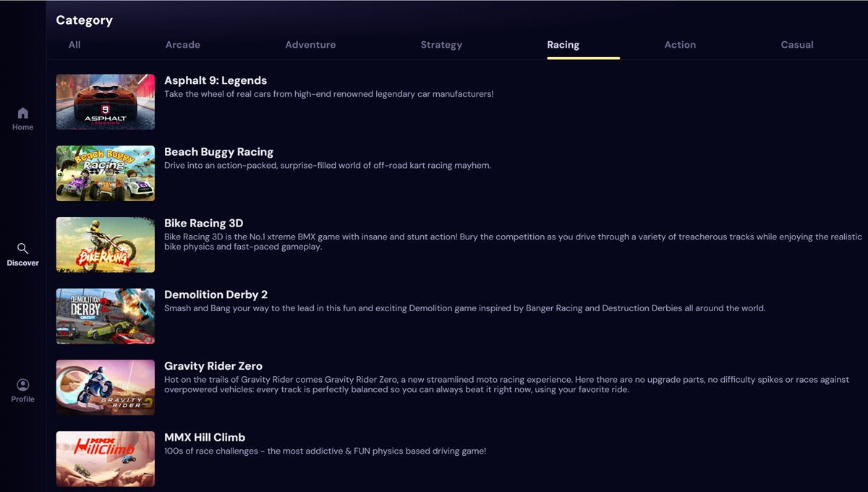The image size is (868, 492).
Task: Click the Gravity Rider Zero cover art
Action: tap(105, 387)
